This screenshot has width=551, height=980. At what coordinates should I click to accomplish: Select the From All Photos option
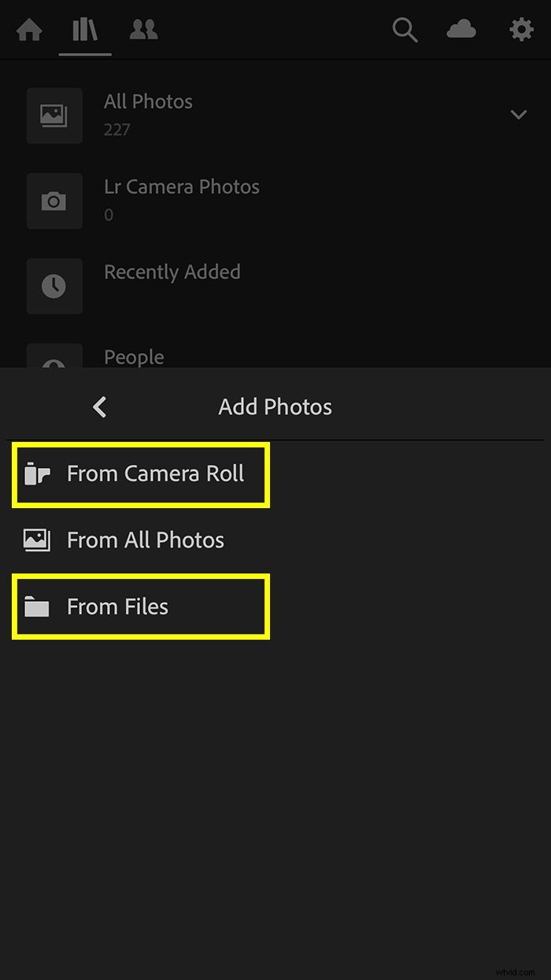point(146,540)
